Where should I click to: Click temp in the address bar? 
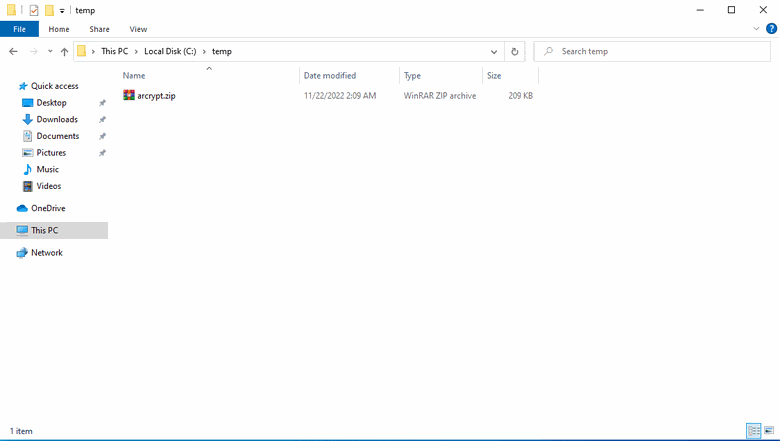click(x=222, y=51)
